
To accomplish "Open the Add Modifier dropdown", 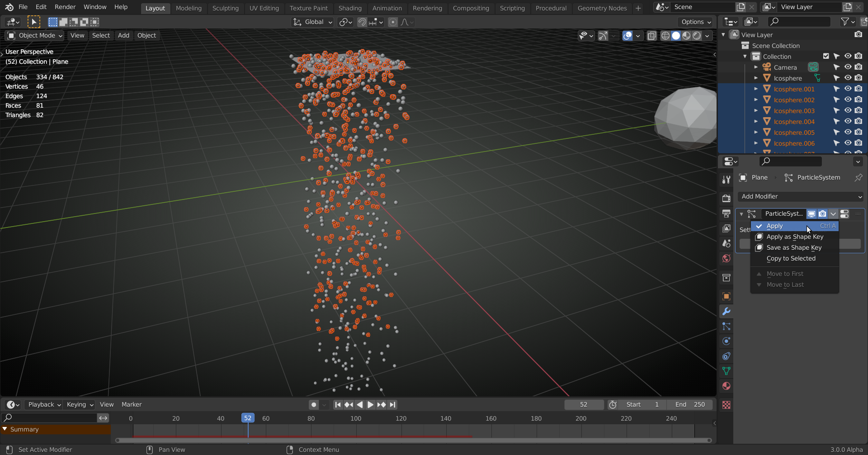I will pyautogui.click(x=801, y=197).
